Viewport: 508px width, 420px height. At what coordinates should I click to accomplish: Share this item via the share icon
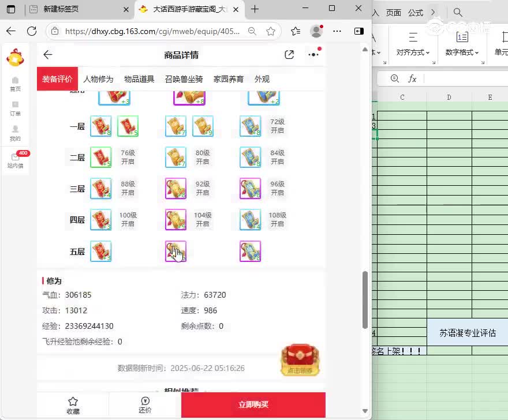(289, 55)
